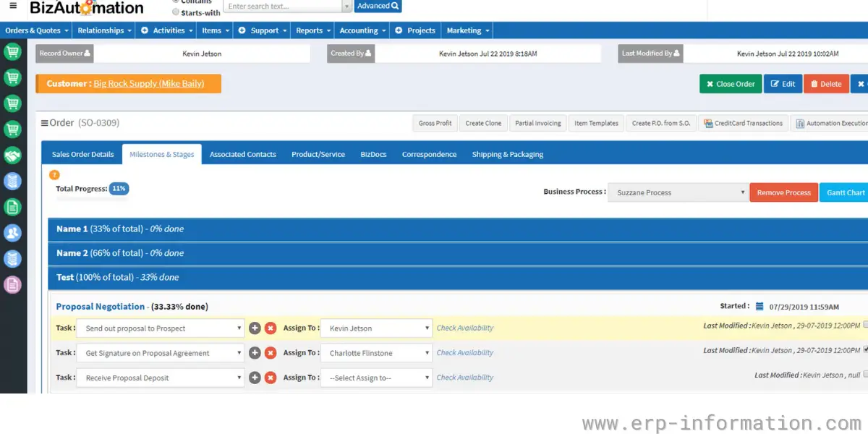
Task: Click the topmost shopping cart icon in sidebar
Action: pyautogui.click(x=12, y=52)
